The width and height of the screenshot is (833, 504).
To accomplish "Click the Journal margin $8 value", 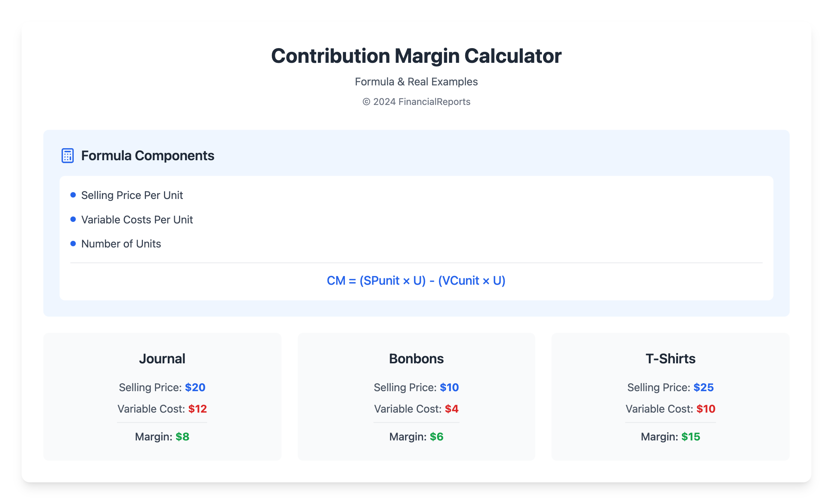I will [182, 437].
